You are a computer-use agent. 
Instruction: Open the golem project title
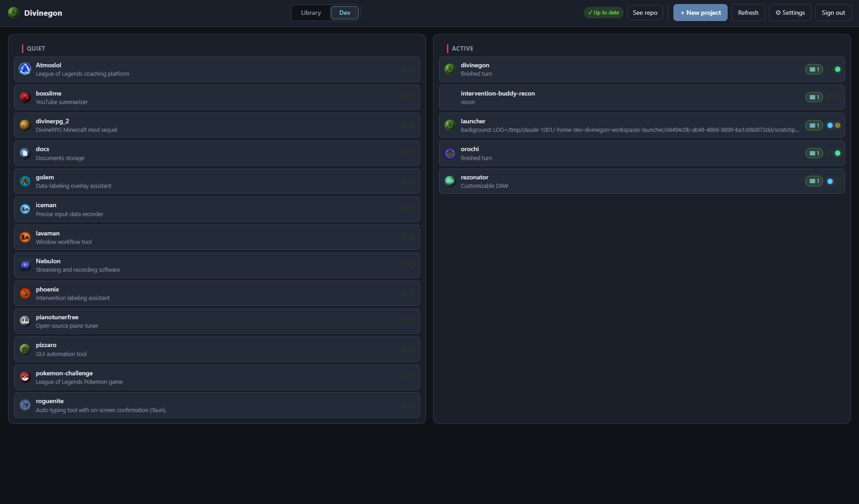45,177
